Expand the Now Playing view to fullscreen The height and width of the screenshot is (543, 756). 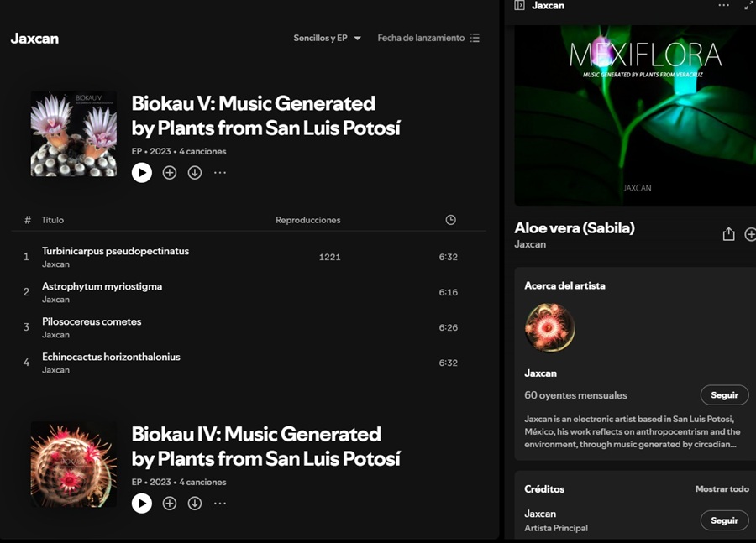pos(748,5)
